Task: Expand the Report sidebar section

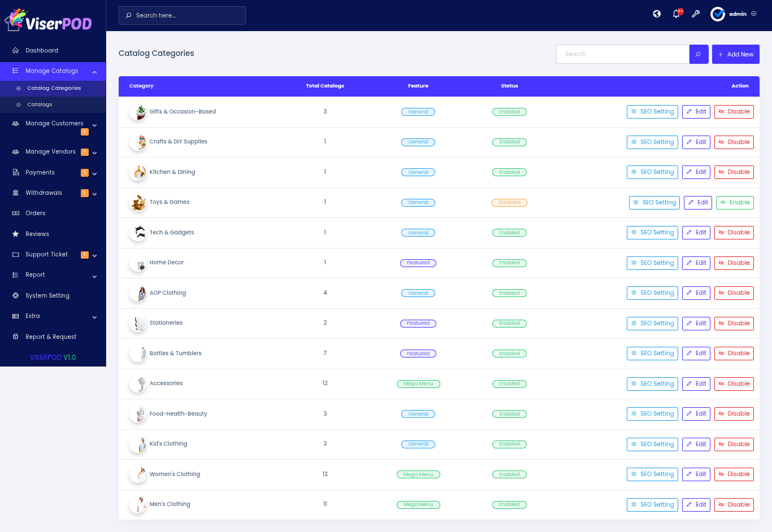Action: click(x=94, y=276)
